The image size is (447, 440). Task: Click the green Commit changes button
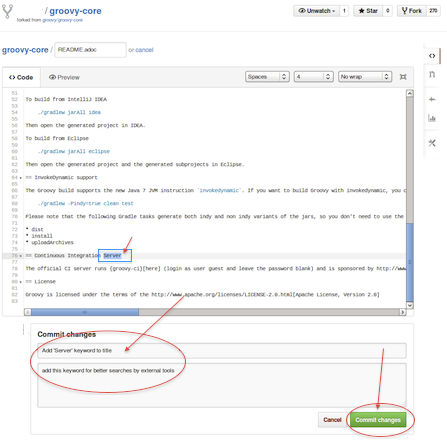[378, 420]
